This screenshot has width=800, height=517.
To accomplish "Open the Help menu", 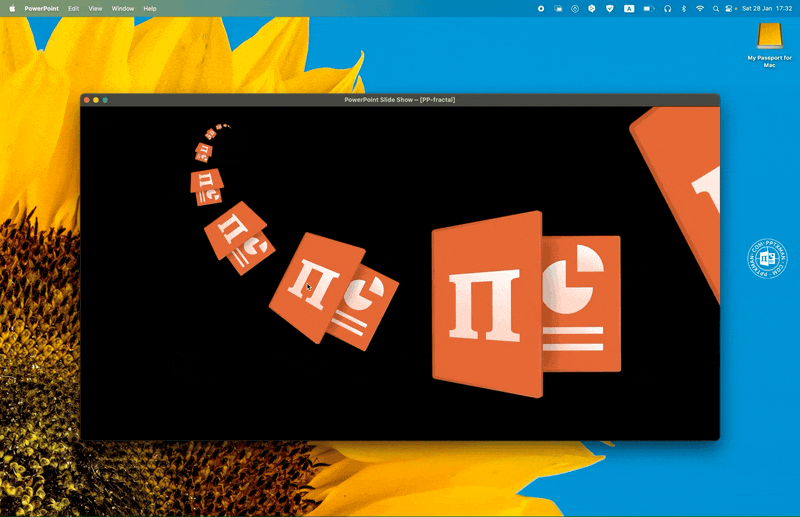I will point(149,9).
